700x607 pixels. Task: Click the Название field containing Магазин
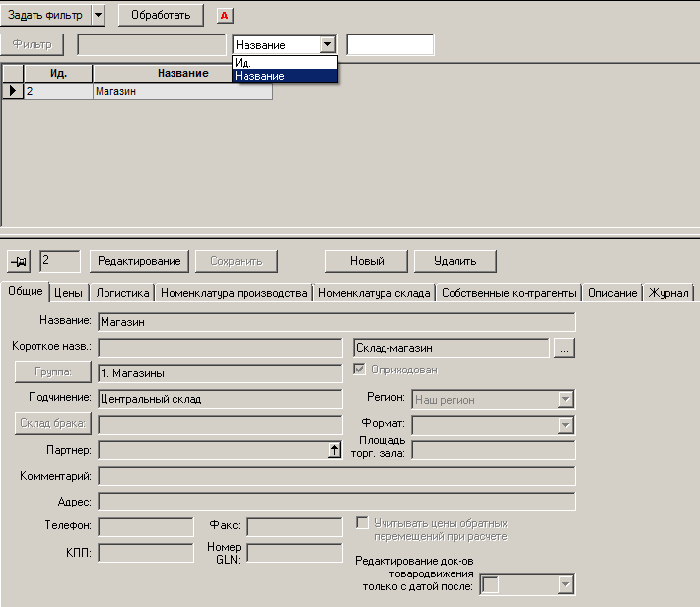[x=336, y=322]
